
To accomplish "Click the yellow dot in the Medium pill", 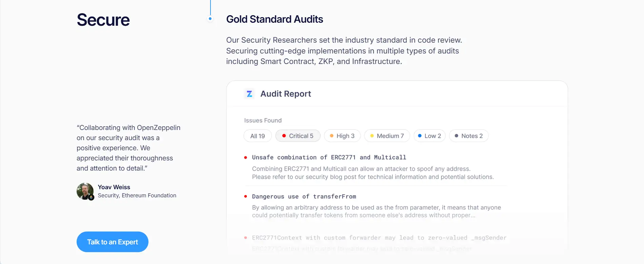I will (372, 136).
